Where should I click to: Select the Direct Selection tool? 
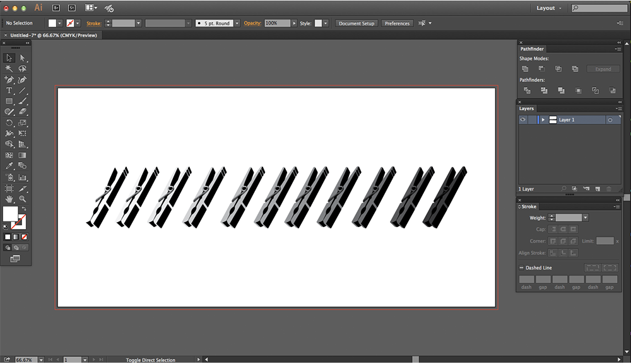23,58
